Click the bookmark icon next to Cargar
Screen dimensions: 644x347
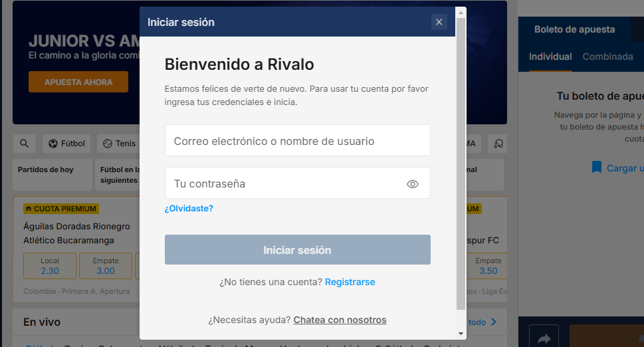coord(596,168)
